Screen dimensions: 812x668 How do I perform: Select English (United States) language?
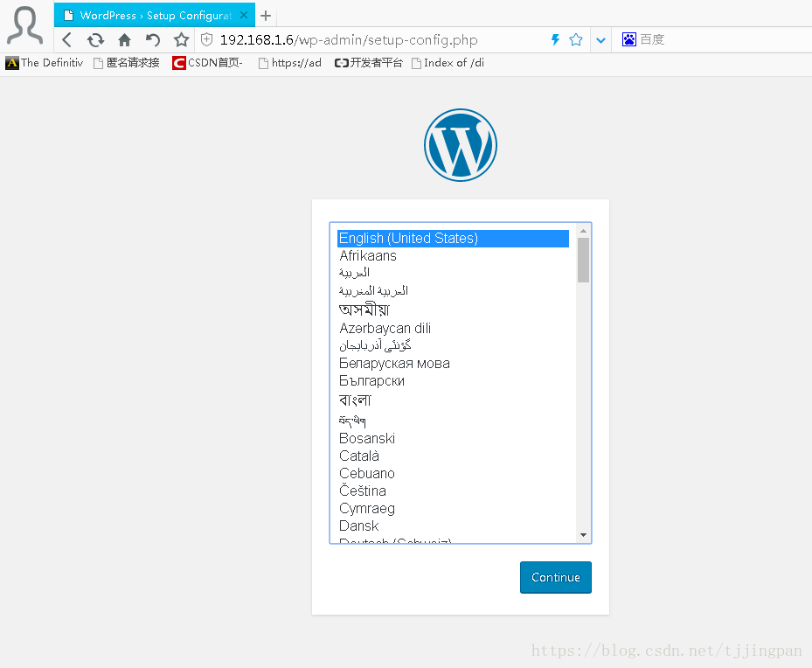tap(453, 238)
